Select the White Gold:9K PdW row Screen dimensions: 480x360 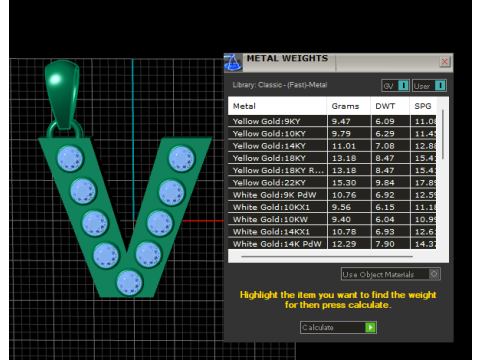pyautogui.click(x=332, y=195)
